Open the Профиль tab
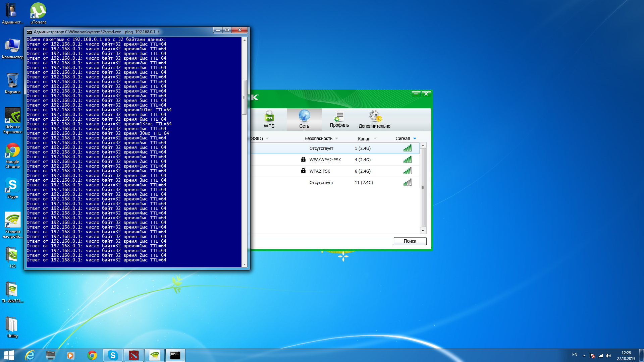 point(339,119)
